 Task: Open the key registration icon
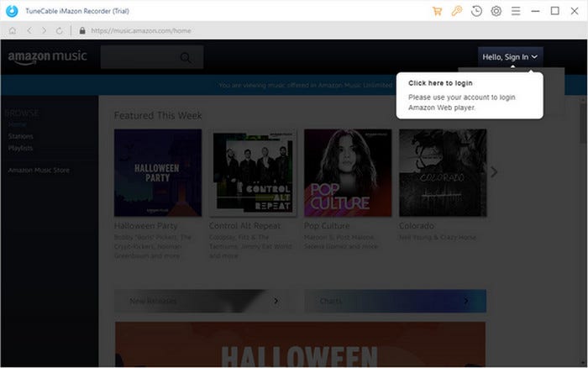(457, 11)
